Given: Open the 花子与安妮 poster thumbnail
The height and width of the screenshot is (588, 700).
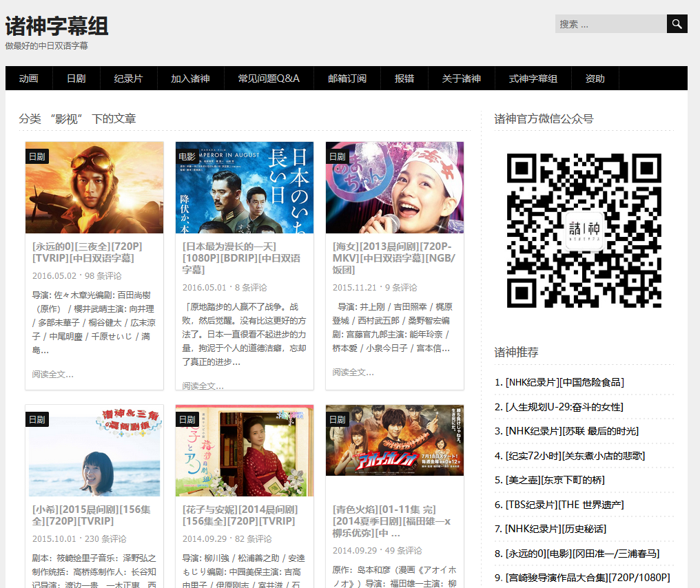Looking at the screenshot, I should coord(245,450).
